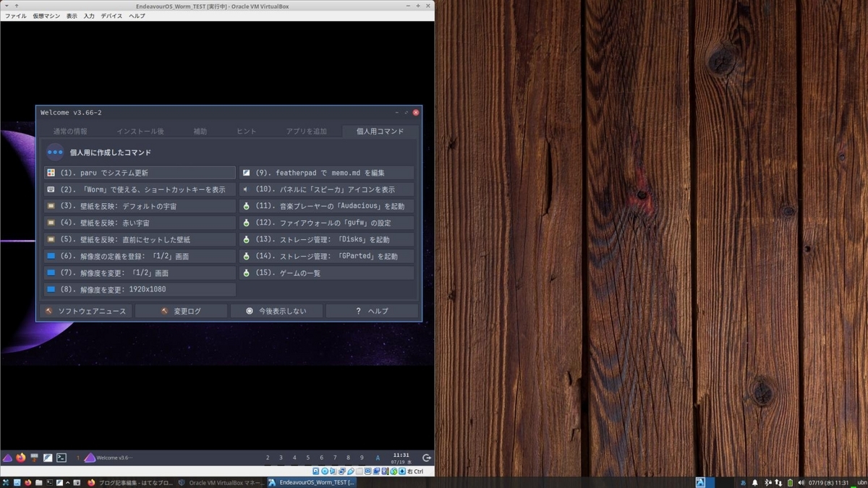Click the purple EndeavourOS logo in the guest panel

[x=7, y=458]
